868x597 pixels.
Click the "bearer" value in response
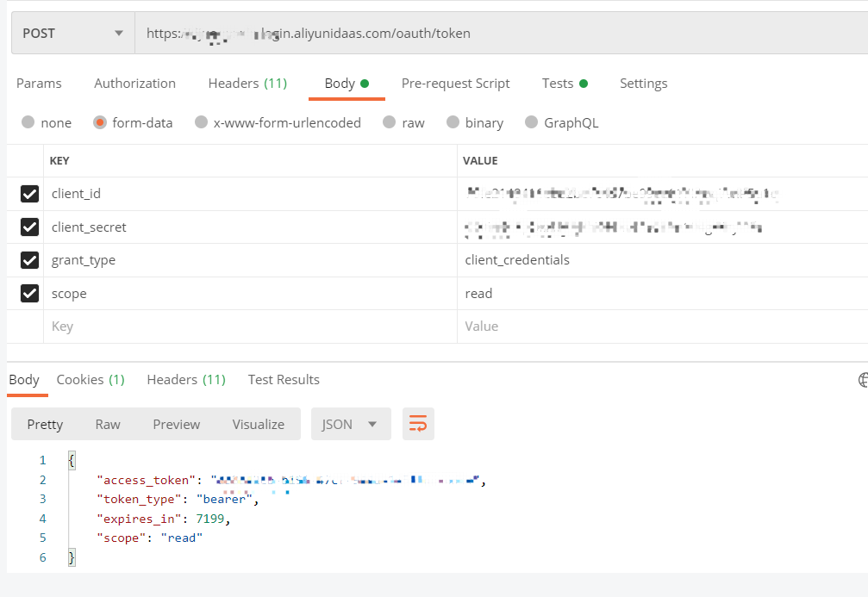(224, 499)
